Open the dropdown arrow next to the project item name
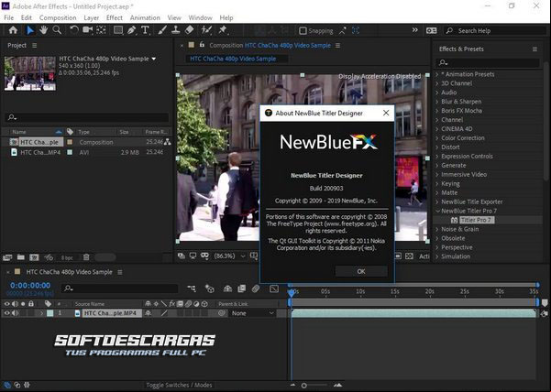 tap(153, 59)
